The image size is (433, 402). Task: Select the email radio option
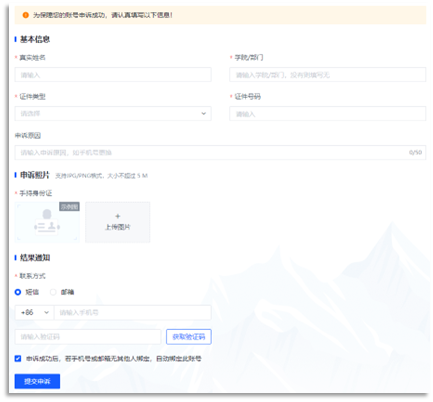click(53, 292)
